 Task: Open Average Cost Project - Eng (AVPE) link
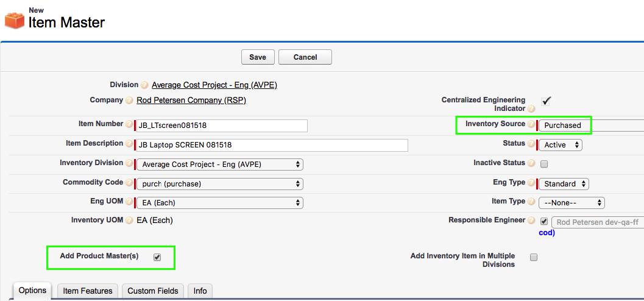point(214,85)
